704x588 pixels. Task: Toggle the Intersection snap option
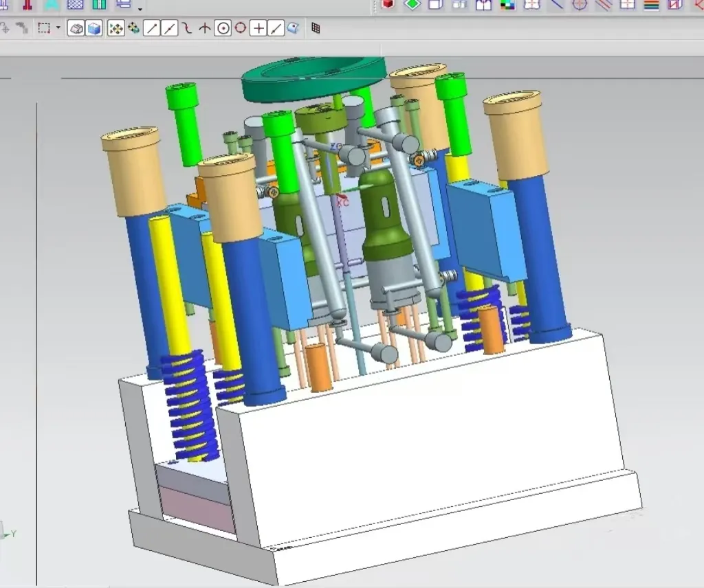[x=205, y=28]
